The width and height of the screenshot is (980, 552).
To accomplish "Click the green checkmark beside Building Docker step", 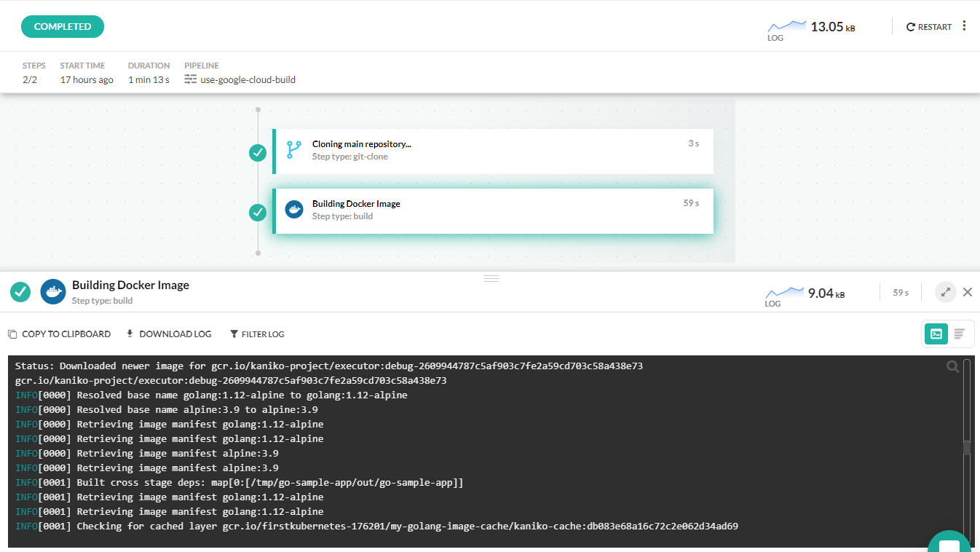I will pyautogui.click(x=258, y=212).
